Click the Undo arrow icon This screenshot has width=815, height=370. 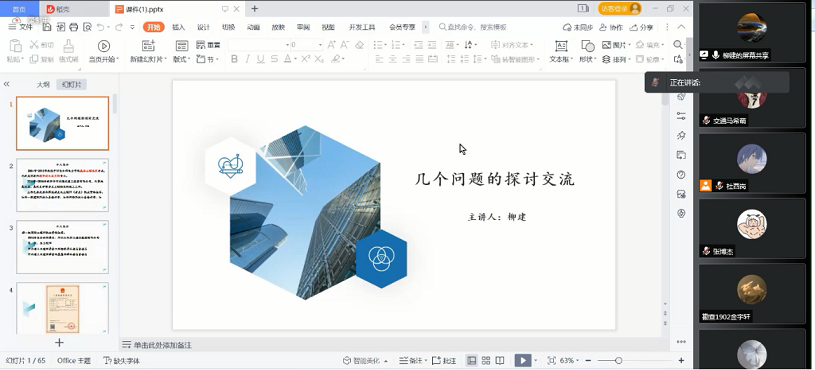(x=101, y=27)
